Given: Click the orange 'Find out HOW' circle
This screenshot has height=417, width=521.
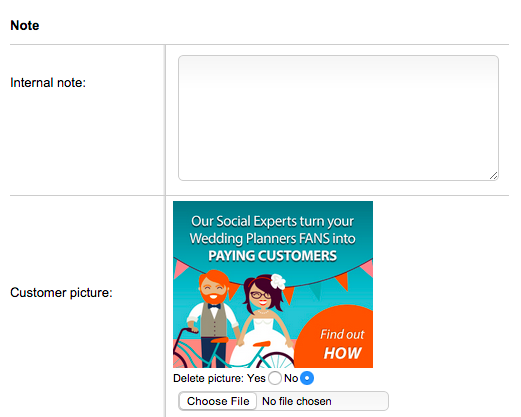Looking at the screenshot, I should pos(337,338).
